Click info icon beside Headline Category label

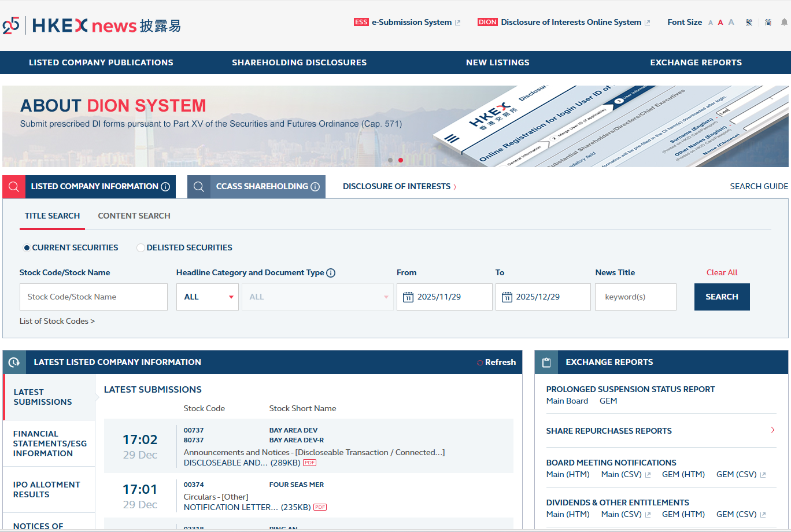click(331, 273)
